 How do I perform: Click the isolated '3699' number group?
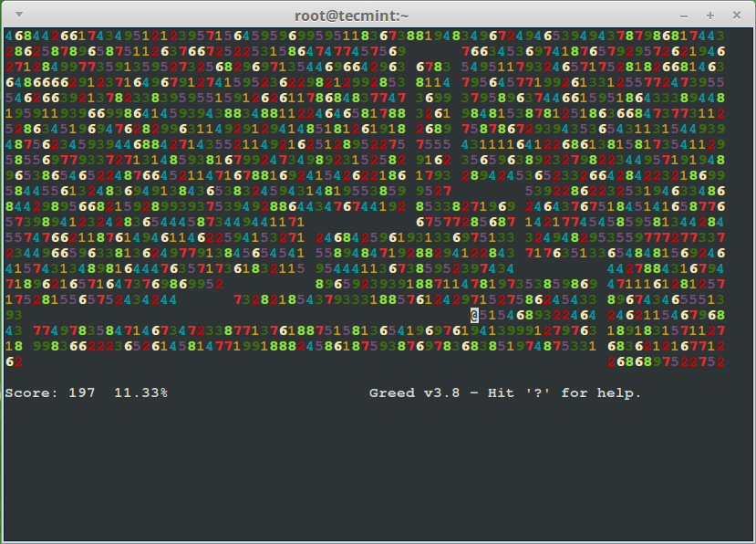pyautogui.click(x=433, y=98)
